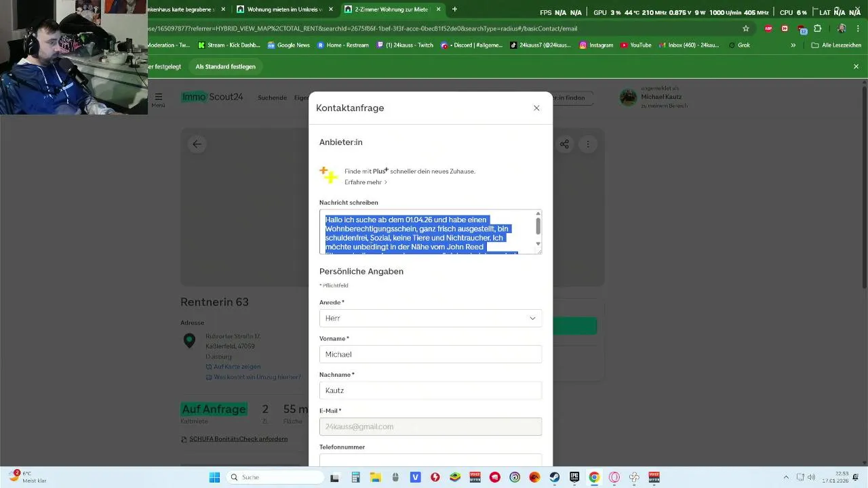Open the Chrome extensions puzzle icon
Viewport: 868px width, 488px height.
[x=818, y=28]
